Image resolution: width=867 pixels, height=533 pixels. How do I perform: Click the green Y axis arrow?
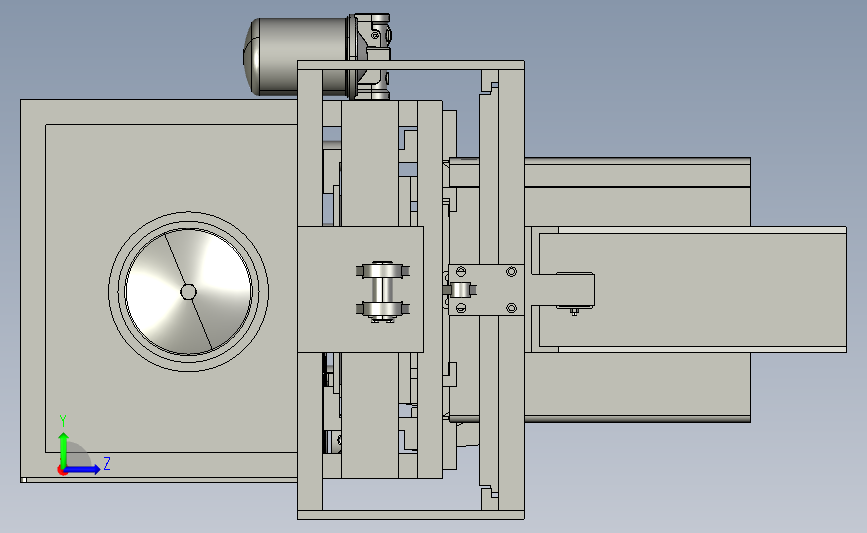[63, 449]
